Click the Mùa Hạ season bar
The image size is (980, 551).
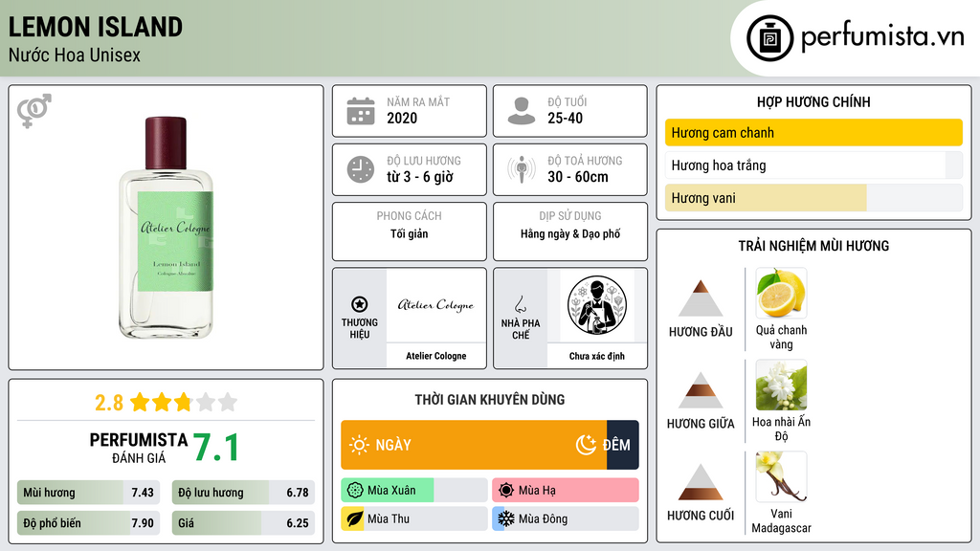click(566, 491)
